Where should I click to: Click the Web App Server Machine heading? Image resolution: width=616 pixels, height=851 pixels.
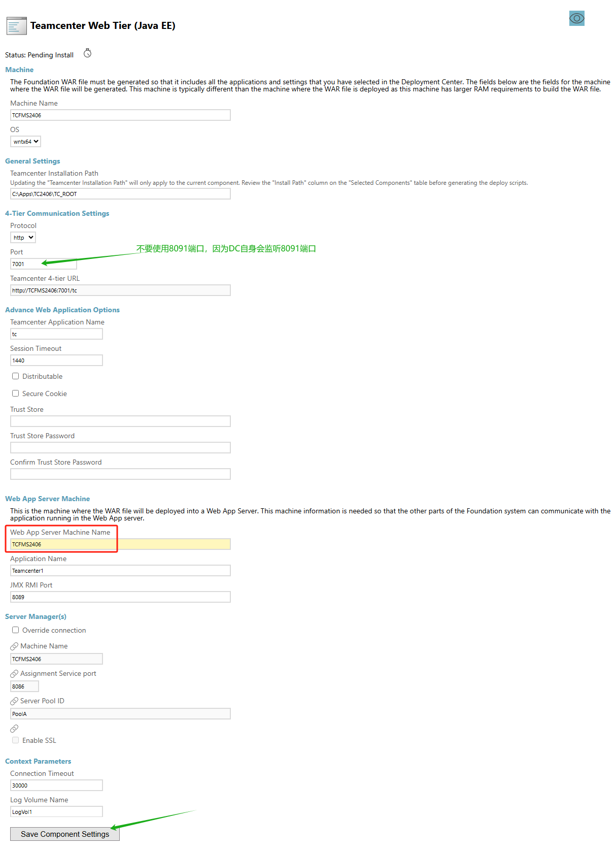[x=47, y=499]
